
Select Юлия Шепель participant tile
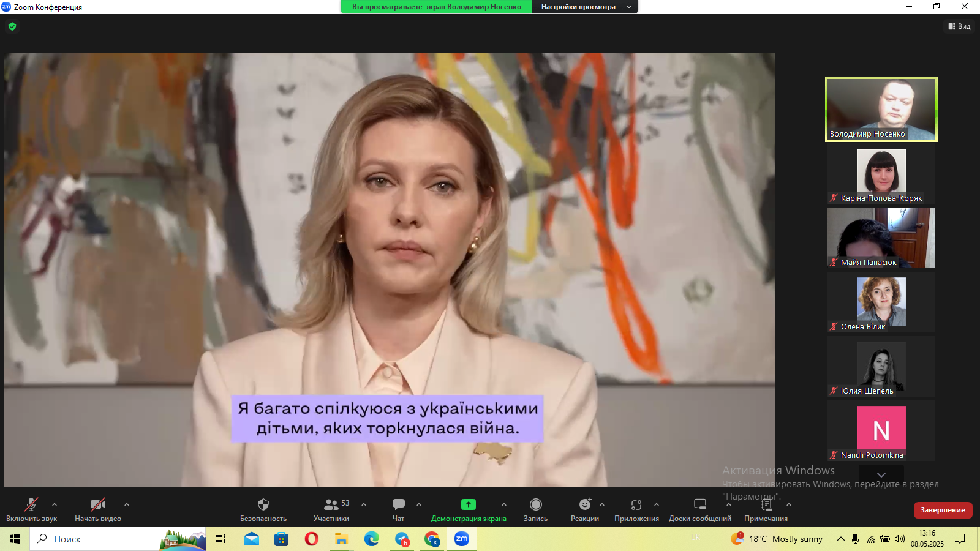click(881, 367)
